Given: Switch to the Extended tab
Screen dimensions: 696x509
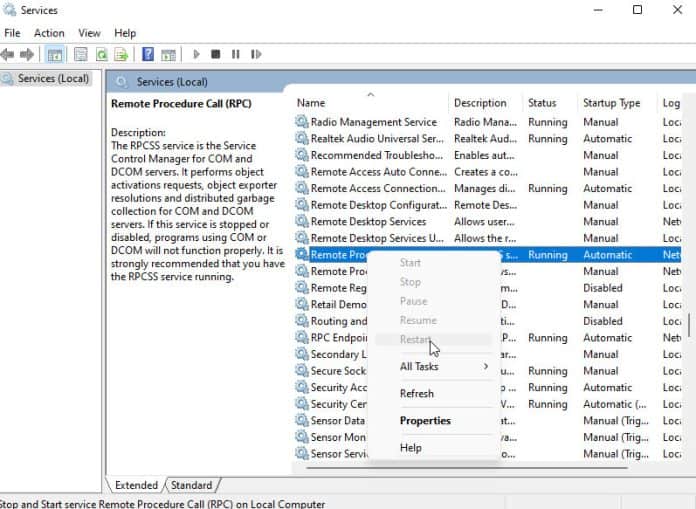Looking at the screenshot, I should click(136, 485).
